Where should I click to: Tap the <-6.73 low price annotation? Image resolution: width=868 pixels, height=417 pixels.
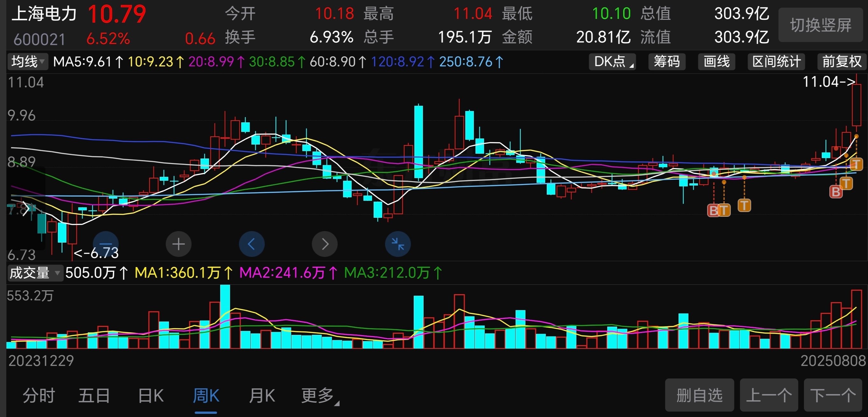96,253
